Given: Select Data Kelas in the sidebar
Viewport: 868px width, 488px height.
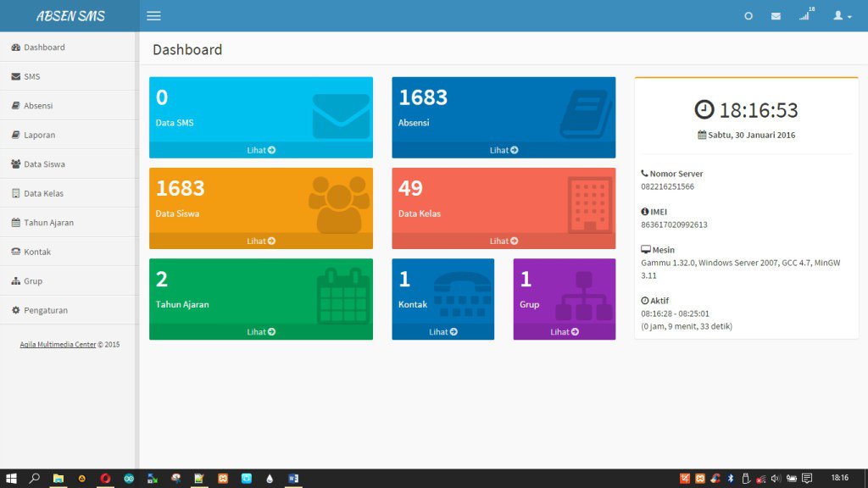Looking at the screenshot, I should click(x=68, y=194).
